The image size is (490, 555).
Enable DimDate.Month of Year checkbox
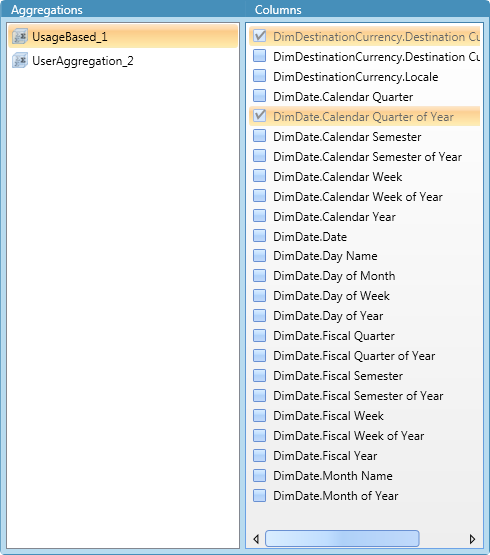(260, 495)
